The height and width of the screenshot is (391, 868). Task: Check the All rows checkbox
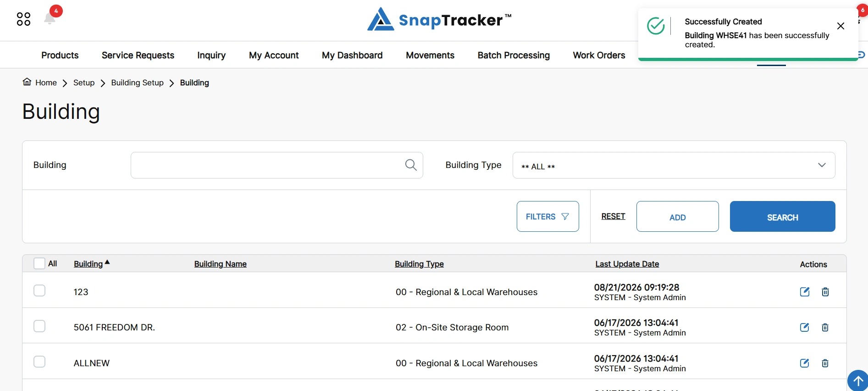click(x=39, y=263)
